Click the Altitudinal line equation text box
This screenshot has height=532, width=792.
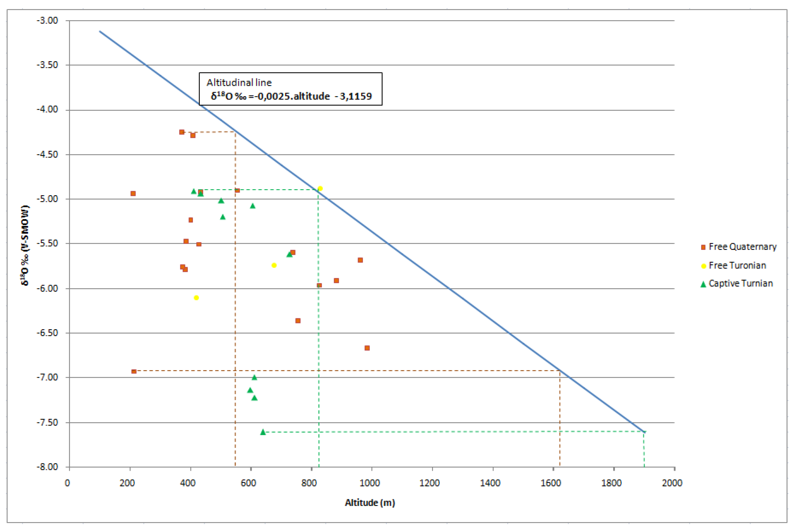pyautogui.click(x=290, y=89)
